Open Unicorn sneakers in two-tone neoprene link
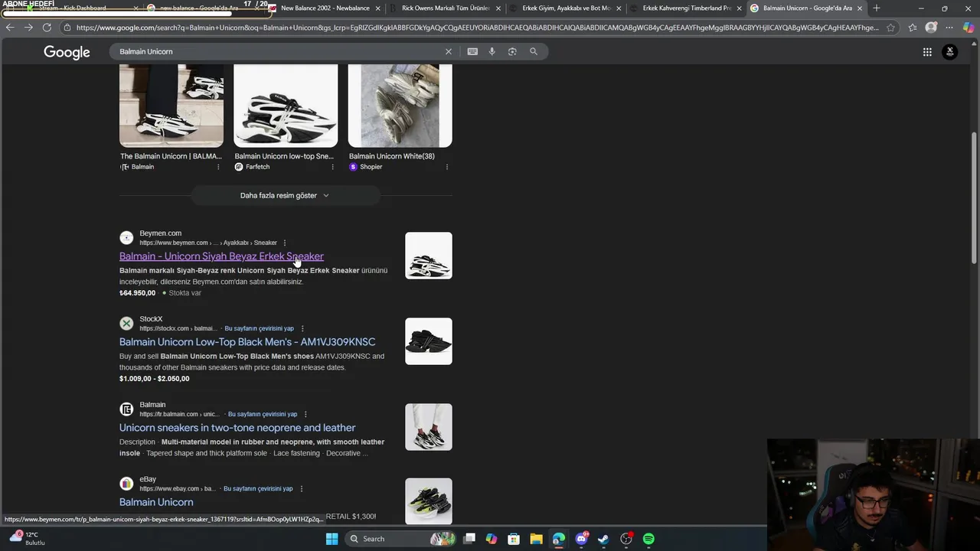The width and height of the screenshot is (980, 551). pyautogui.click(x=237, y=428)
